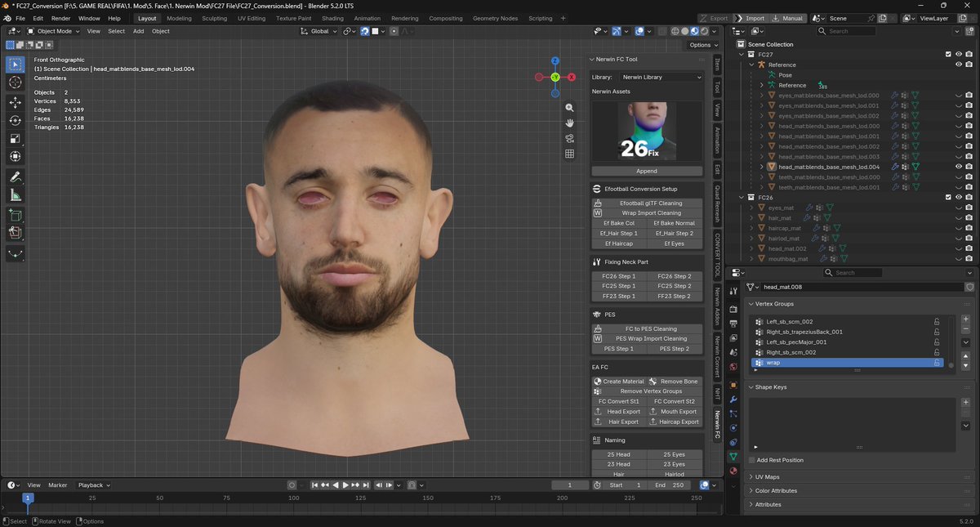980x527 pixels.
Task: Open the Nerwin Library dropdown
Action: click(x=661, y=77)
